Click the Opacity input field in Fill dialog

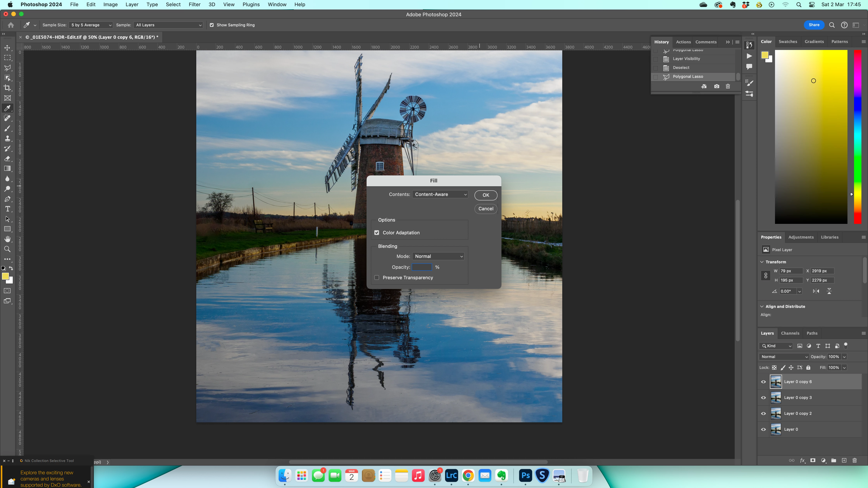point(422,267)
